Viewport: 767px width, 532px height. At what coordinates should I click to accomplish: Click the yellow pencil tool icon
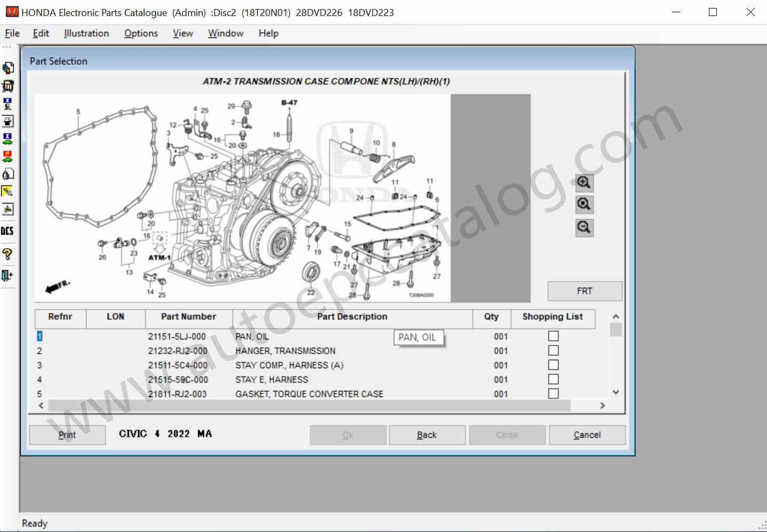pyautogui.click(x=7, y=191)
